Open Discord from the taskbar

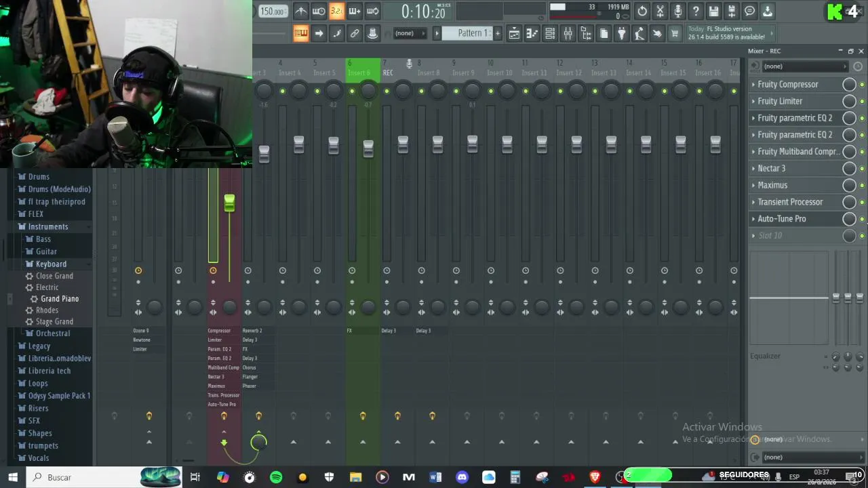point(462,477)
